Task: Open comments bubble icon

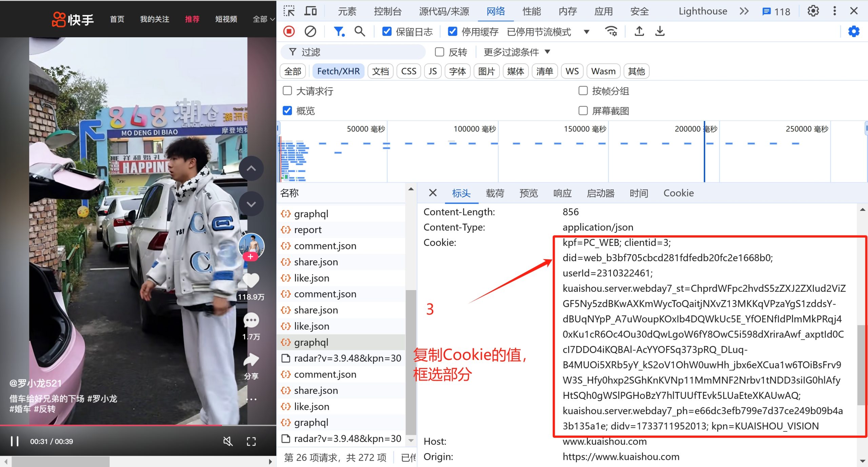Action: pos(251,320)
